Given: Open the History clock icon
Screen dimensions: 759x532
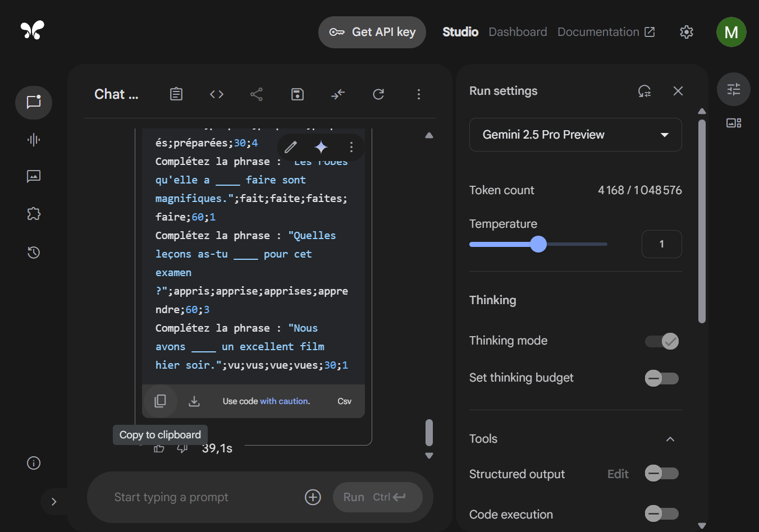Looking at the screenshot, I should [34, 253].
